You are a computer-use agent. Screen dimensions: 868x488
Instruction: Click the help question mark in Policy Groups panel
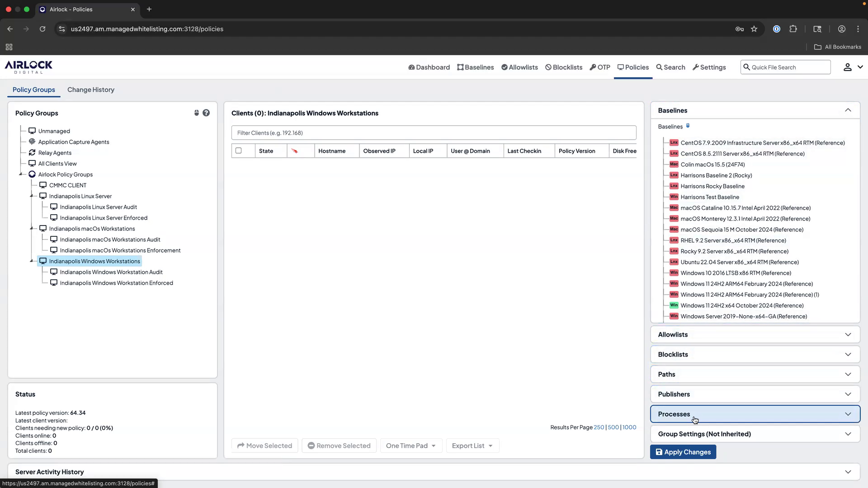coord(207,113)
